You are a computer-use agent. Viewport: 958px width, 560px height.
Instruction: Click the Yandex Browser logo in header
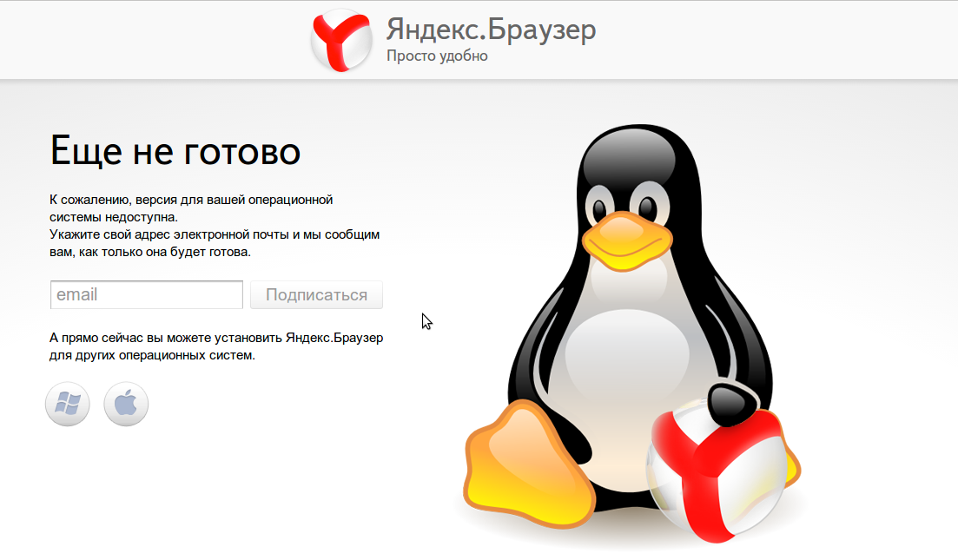point(341,40)
